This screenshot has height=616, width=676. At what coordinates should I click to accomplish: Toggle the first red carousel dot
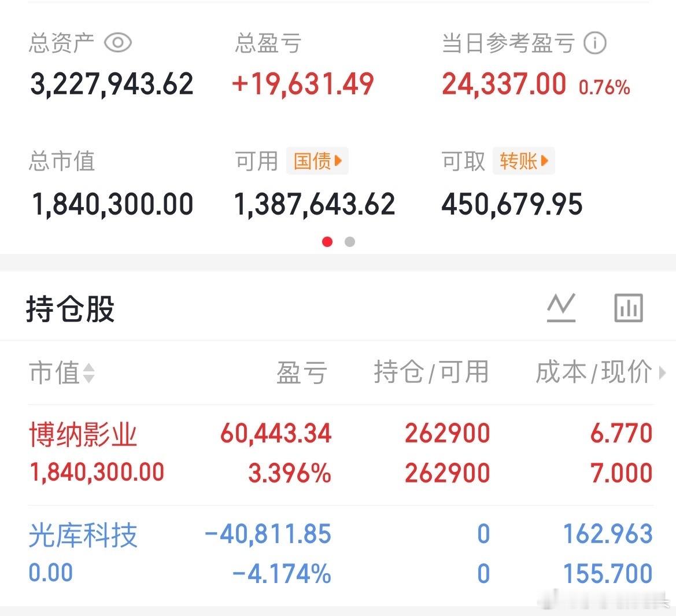click(328, 242)
